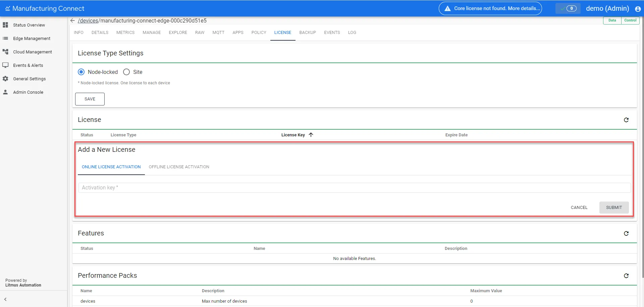Open the LOG tab
This screenshot has height=307, width=644.
(352, 33)
